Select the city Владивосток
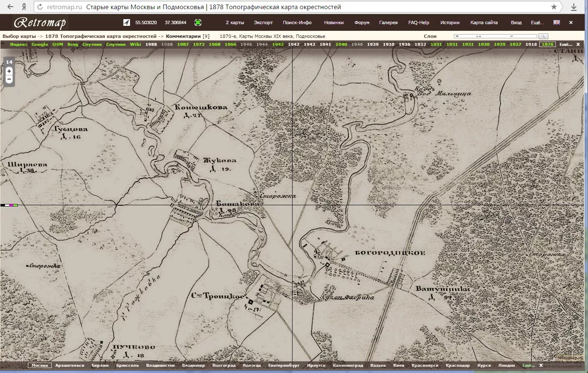This screenshot has width=588, height=373. click(x=160, y=366)
